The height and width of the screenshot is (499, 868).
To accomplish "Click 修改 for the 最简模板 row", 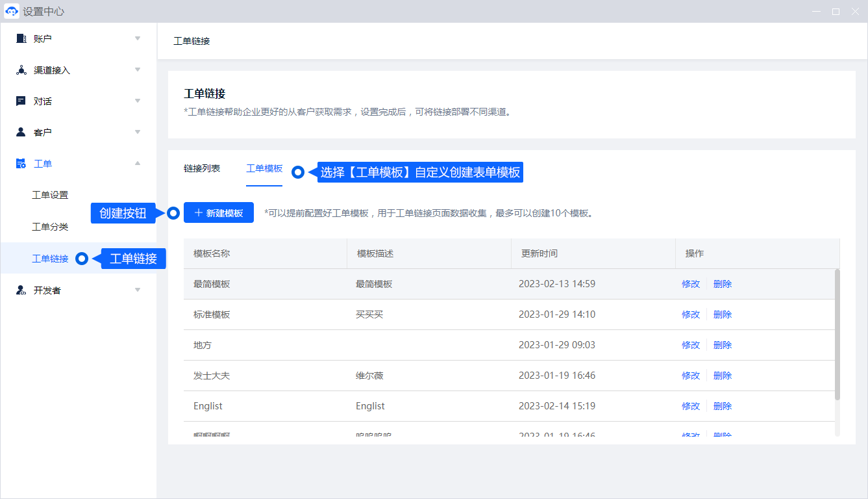I will (691, 284).
